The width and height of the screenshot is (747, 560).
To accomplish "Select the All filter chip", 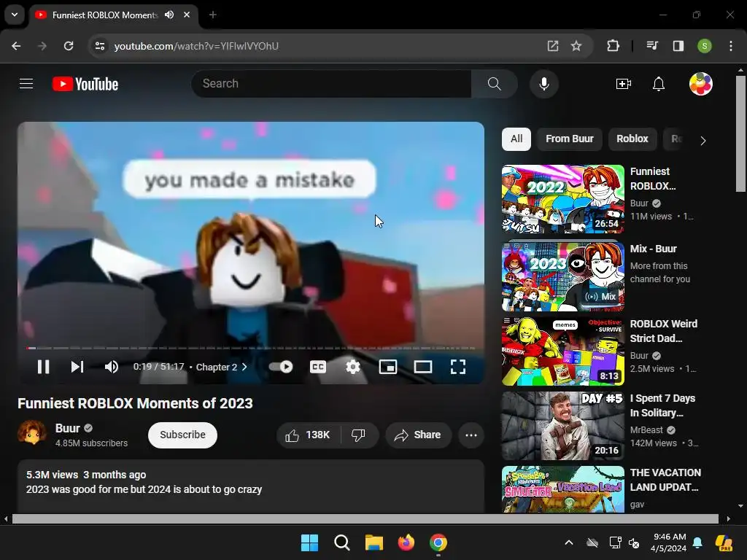I will click(516, 139).
